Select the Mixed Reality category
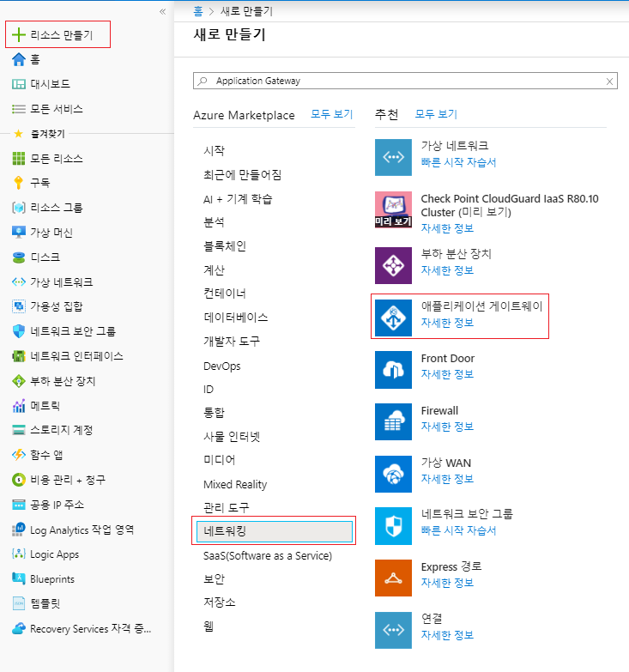The width and height of the screenshot is (629, 672). (235, 484)
